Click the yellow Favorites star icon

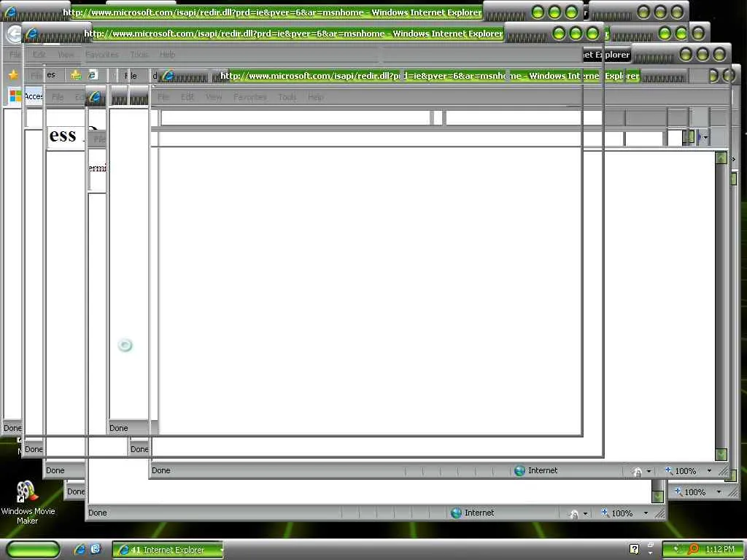click(x=13, y=75)
